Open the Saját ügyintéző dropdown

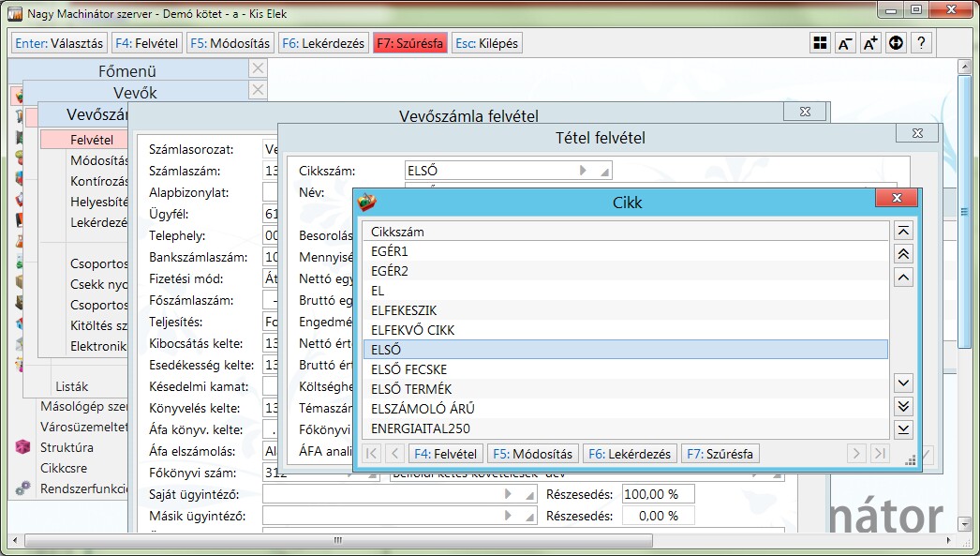pyautogui.click(x=509, y=494)
